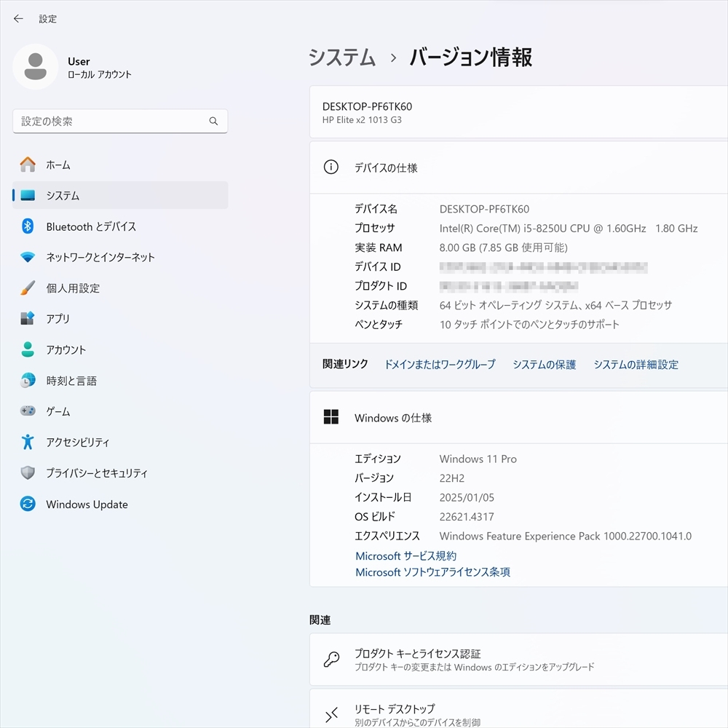Screen dimensions: 728x728
Task: Click the ローカル アカウント user label
Action: pos(99,74)
